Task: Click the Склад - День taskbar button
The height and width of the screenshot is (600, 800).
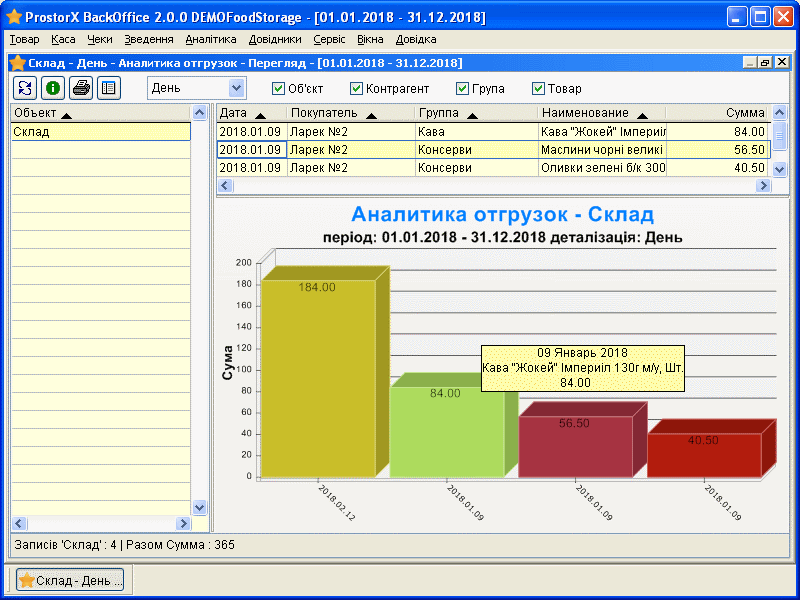Action: click(70, 581)
